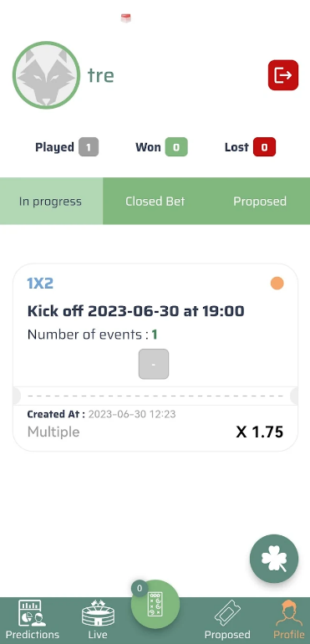Select the Profile icon in bottom bar
Image resolution: width=310 pixels, height=644 pixels.
tap(289, 621)
